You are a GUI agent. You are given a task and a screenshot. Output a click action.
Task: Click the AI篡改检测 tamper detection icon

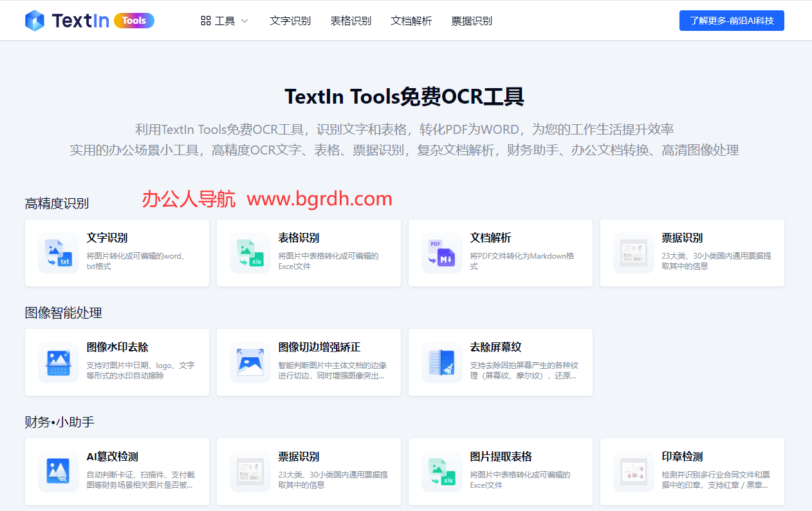coord(58,472)
